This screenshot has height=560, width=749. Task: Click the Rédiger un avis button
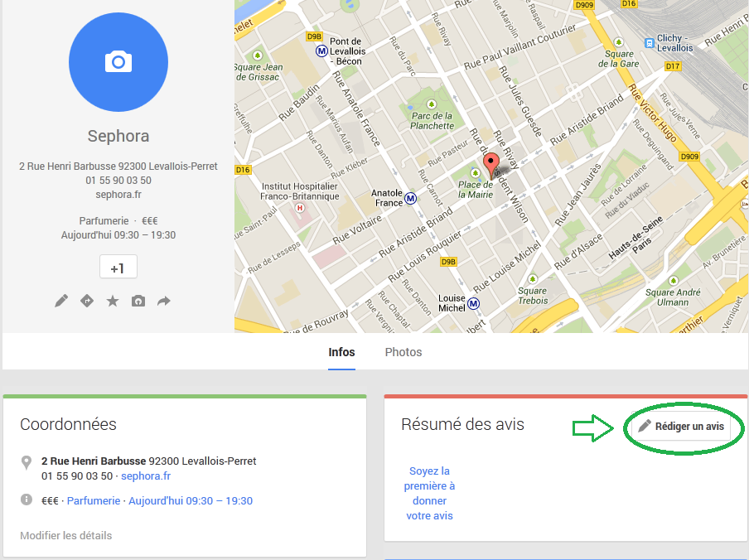[681, 427]
